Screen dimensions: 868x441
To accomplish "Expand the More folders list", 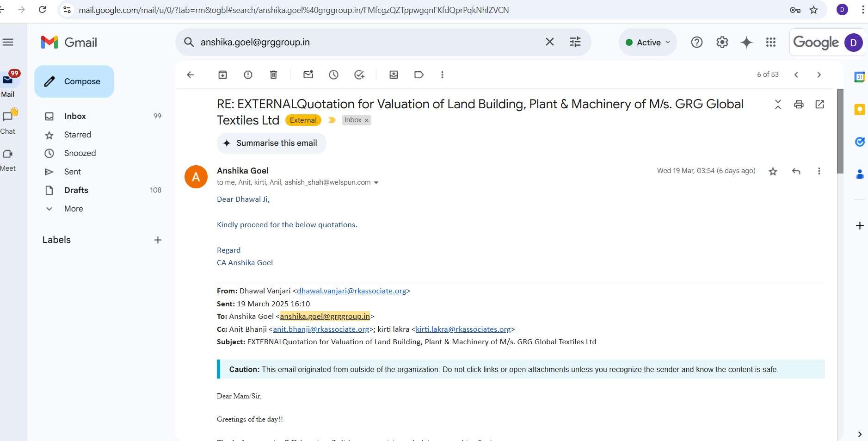I will click(x=73, y=209).
